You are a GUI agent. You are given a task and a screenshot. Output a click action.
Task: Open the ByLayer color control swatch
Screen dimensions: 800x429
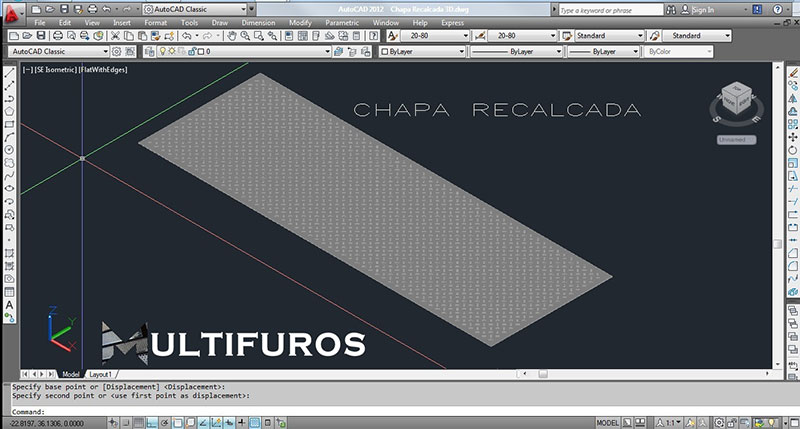pos(420,51)
